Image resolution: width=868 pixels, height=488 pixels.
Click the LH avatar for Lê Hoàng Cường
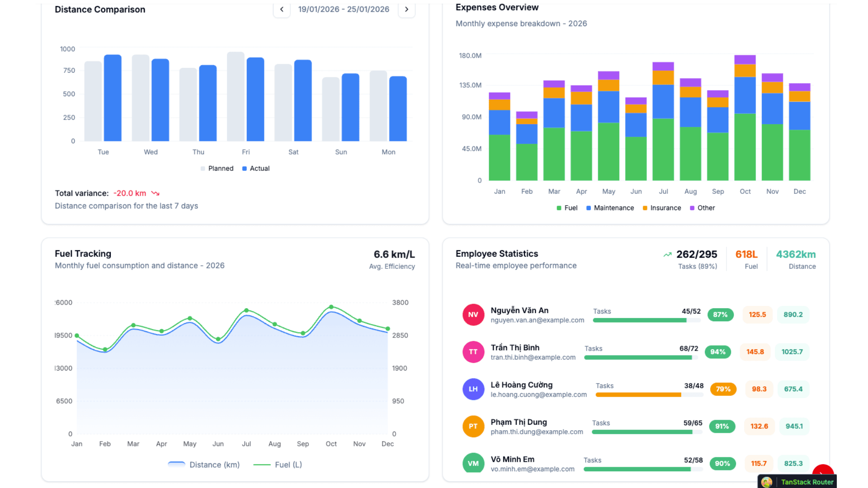click(x=473, y=389)
